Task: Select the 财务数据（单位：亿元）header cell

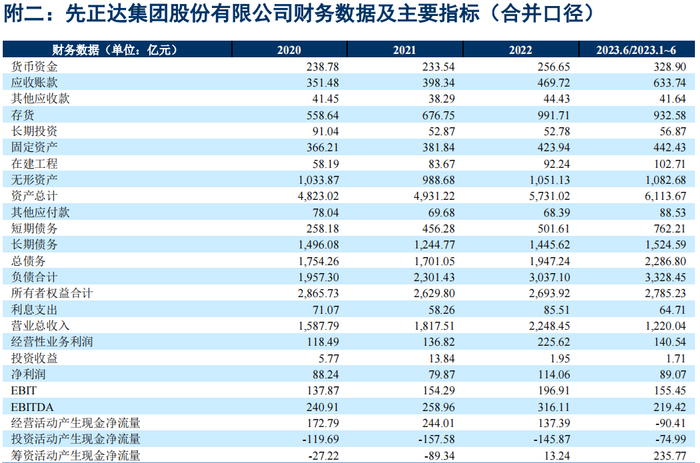Action: pyautogui.click(x=117, y=49)
